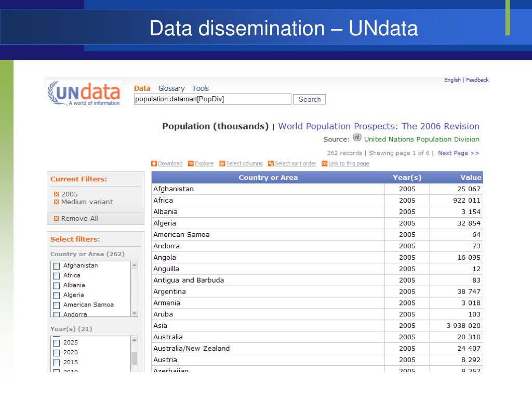This screenshot has width=532, height=399.
Task: Click the Albania row in the table
Action: (317, 212)
